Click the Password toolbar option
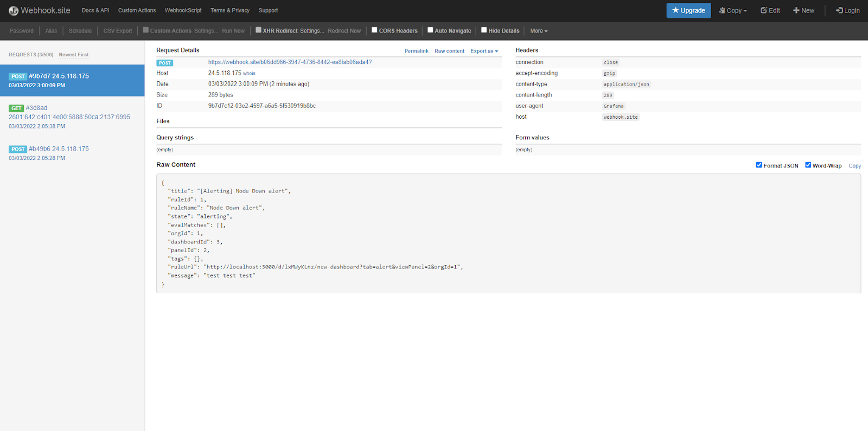 [x=22, y=31]
